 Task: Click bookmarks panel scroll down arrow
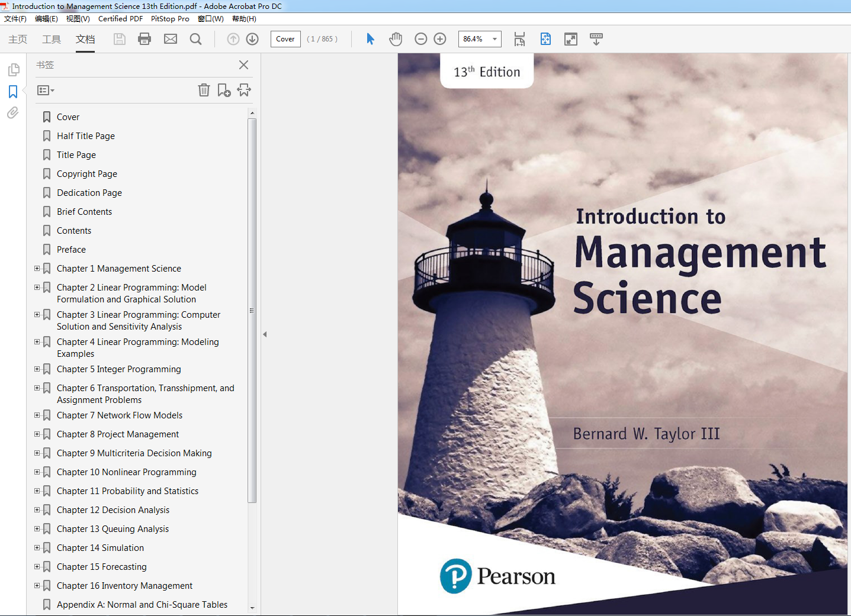point(252,608)
